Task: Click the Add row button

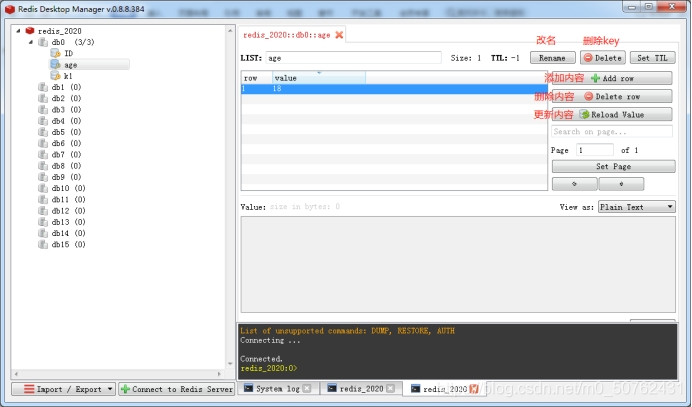Action: point(612,78)
